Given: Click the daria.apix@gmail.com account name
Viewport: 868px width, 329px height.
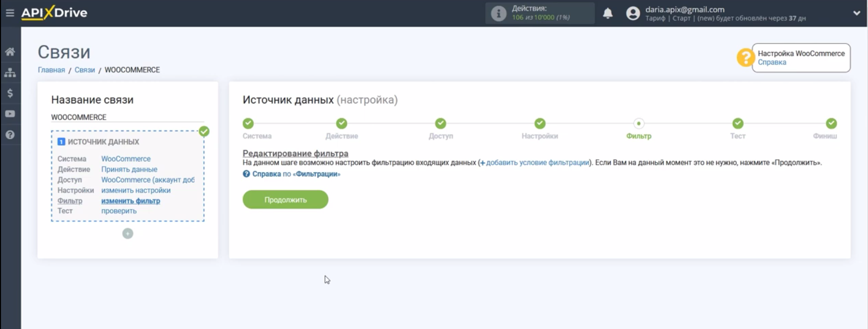Looking at the screenshot, I should pyautogui.click(x=685, y=9).
